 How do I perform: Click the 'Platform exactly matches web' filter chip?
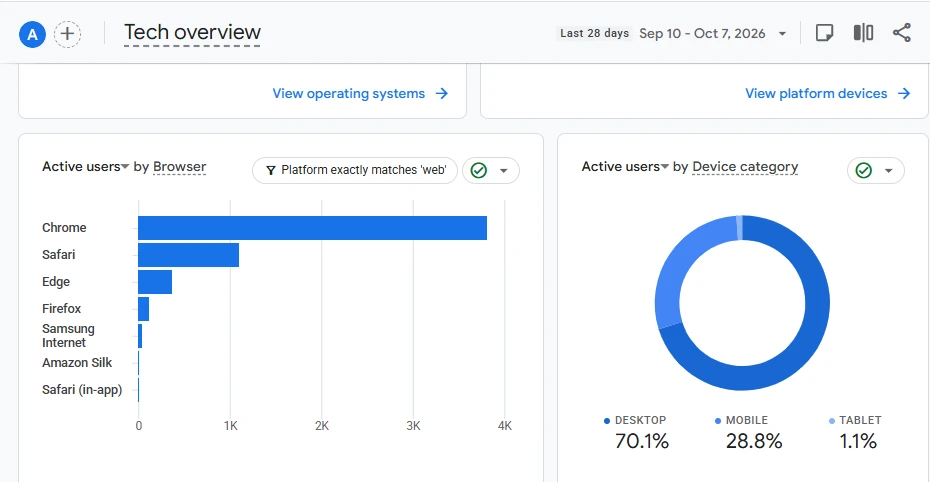[x=355, y=171]
